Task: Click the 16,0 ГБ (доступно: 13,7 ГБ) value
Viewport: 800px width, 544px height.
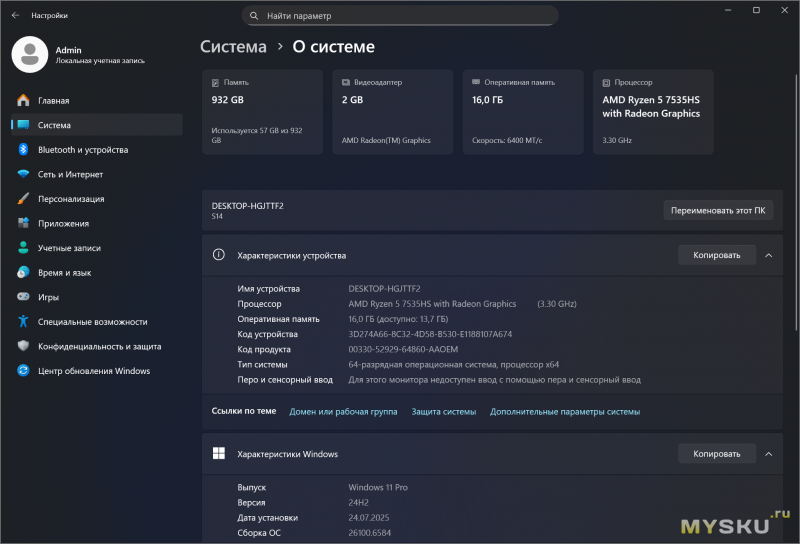Action: pyautogui.click(x=398, y=319)
